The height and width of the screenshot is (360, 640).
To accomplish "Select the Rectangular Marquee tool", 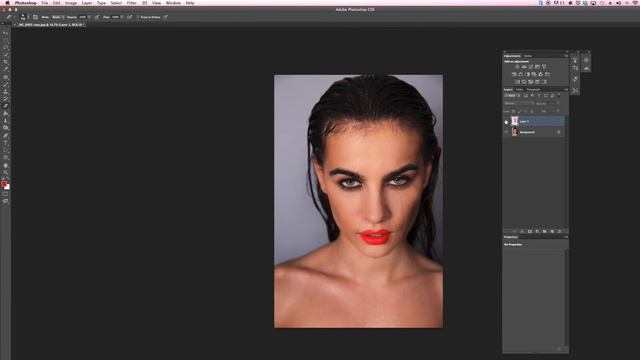I will click(6, 40).
